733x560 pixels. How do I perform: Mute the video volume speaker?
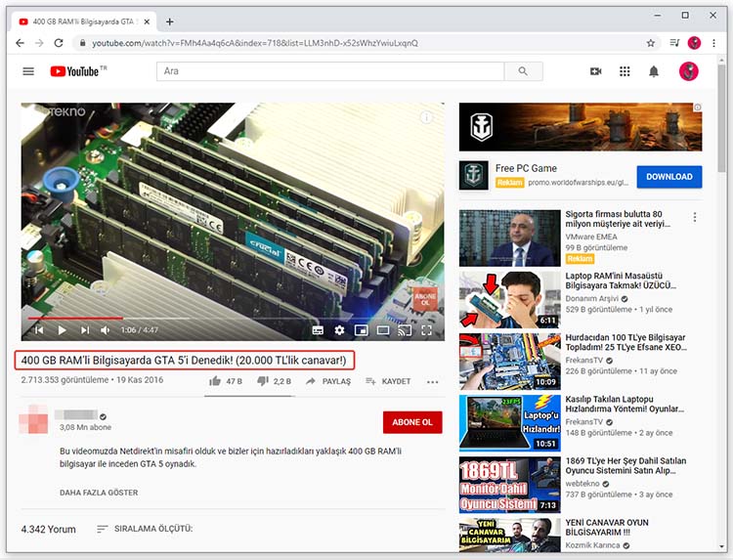[x=105, y=330]
